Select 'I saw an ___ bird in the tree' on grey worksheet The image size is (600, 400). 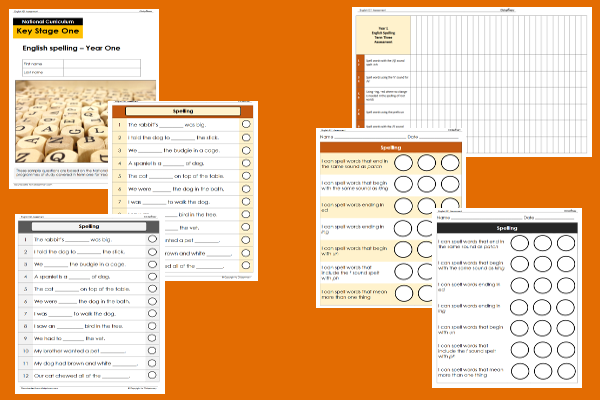click(78, 326)
